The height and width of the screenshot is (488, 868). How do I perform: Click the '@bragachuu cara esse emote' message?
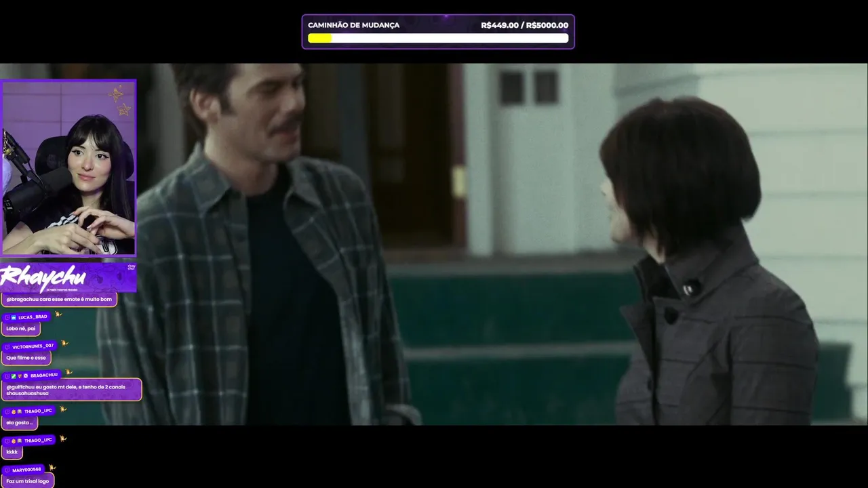pyautogui.click(x=59, y=299)
